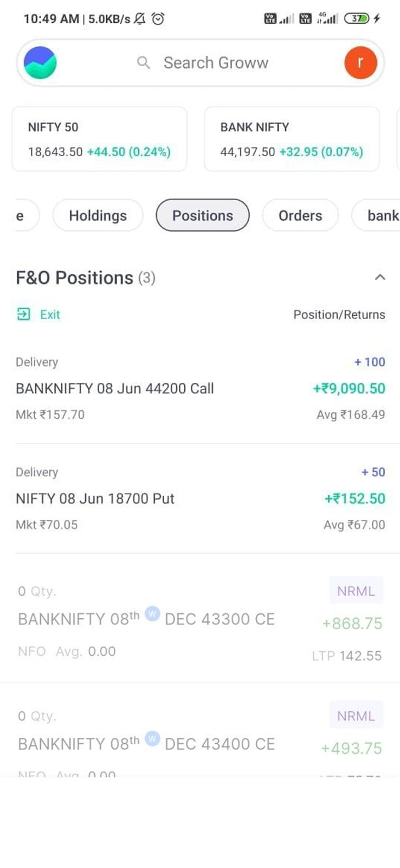The image size is (400, 868).
Task: Tap weekly badge on 43300 CE
Action: [152, 615]
